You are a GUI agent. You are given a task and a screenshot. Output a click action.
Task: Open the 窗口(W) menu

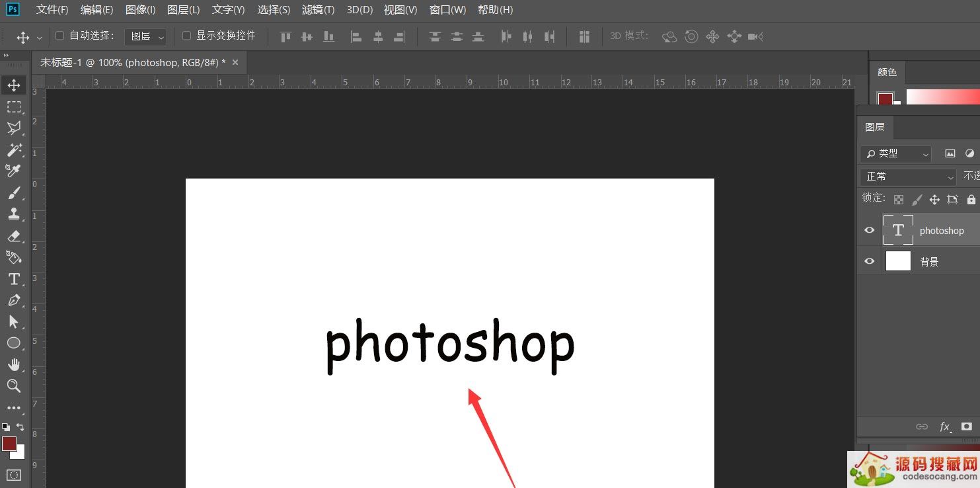447,10
